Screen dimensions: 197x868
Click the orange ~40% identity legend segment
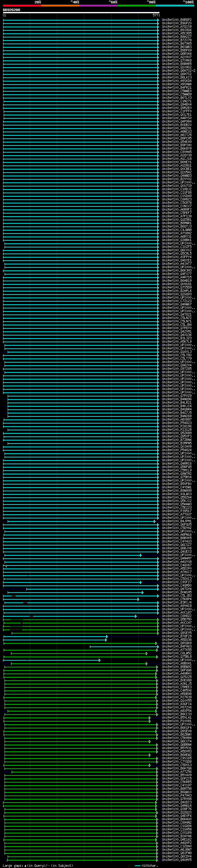point(60,6)
